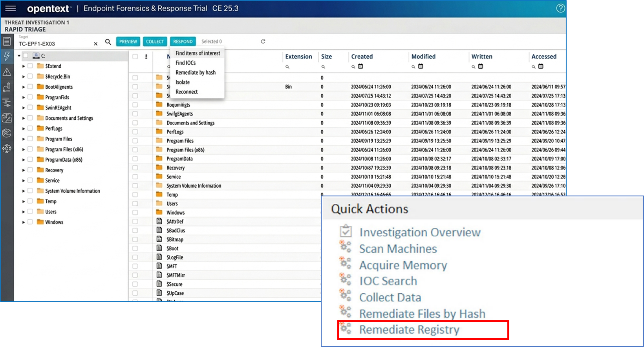This screenshot has height=347, width=644.
Task: Check the Roqumiiigts row checkbox
Action: tap(135, 105)
